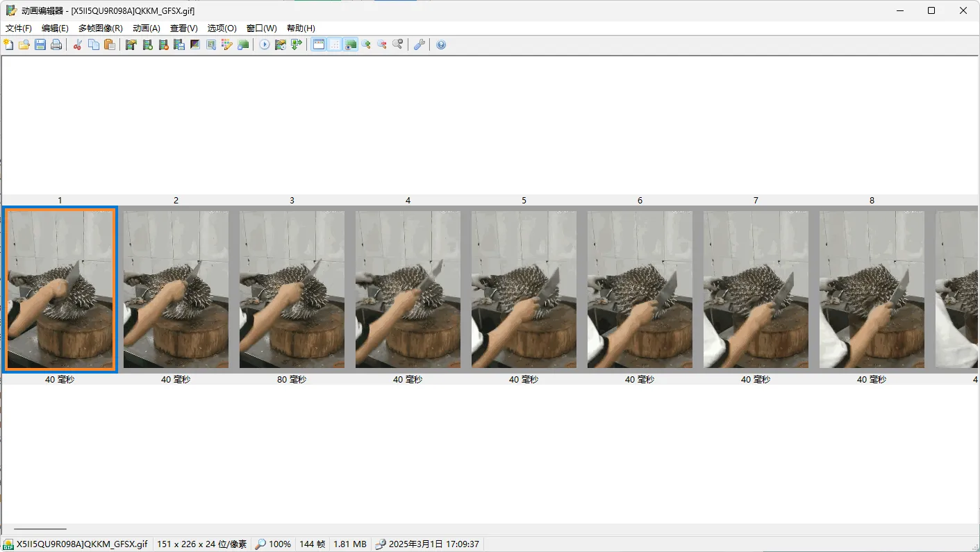This screenshot has height=552, width=980.
Task: Click the horizontal scrollbar thumb at bottom
Action: click(x=40, y=529)
